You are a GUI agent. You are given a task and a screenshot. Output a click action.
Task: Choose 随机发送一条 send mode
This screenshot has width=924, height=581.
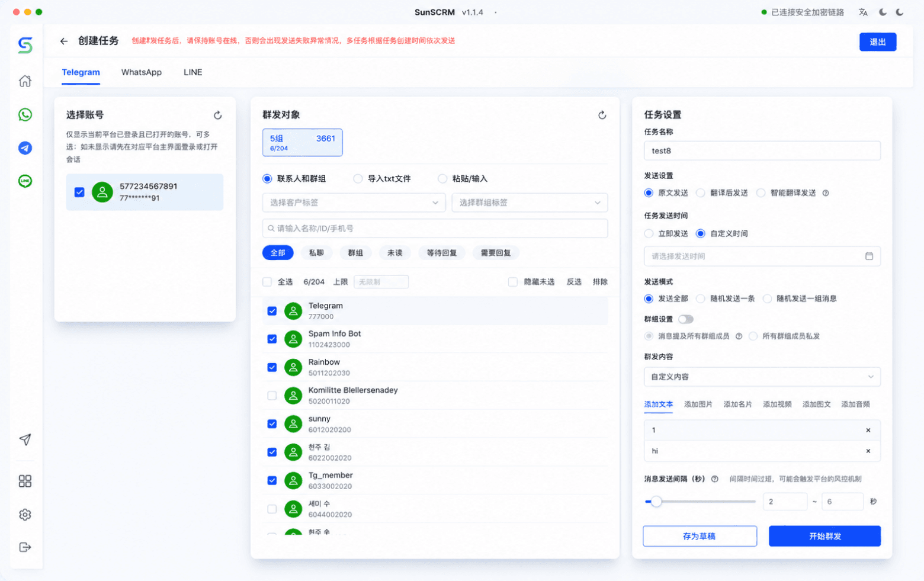tap(701, 299)
